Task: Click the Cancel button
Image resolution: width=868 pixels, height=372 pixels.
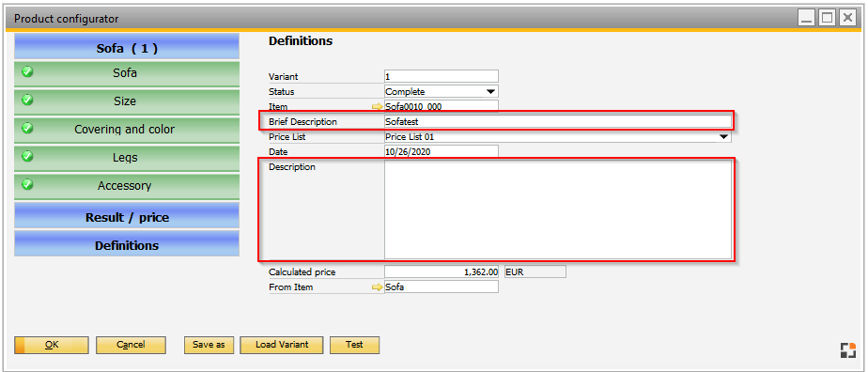Action: click(131, 345)
